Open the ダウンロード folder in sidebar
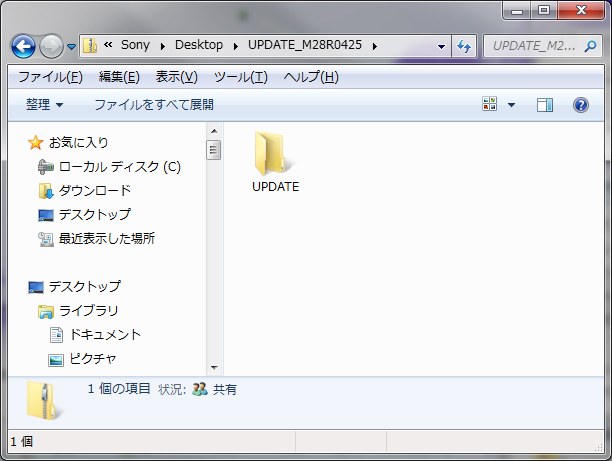This screenshot has height=461, width=612. pos(94,190)
